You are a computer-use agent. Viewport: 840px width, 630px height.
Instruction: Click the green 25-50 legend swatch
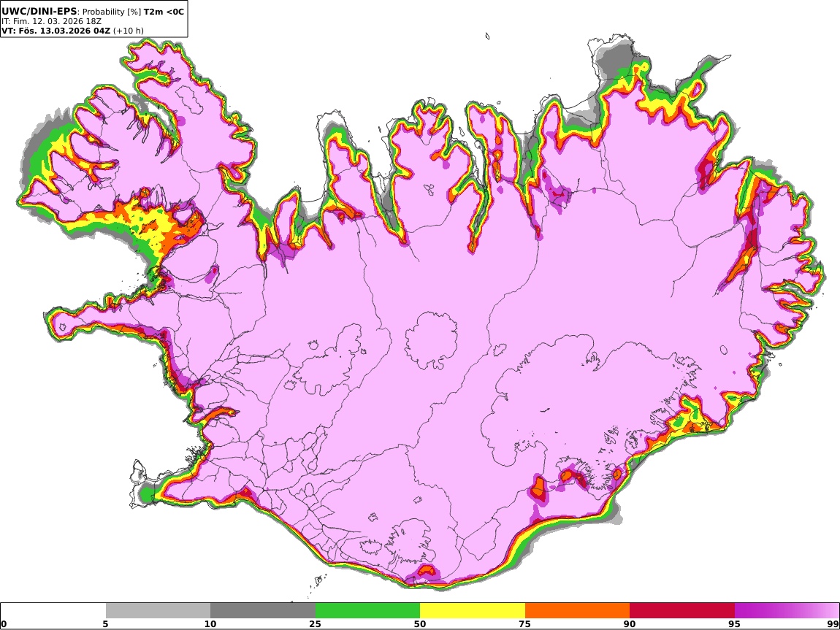pos(367,611)
